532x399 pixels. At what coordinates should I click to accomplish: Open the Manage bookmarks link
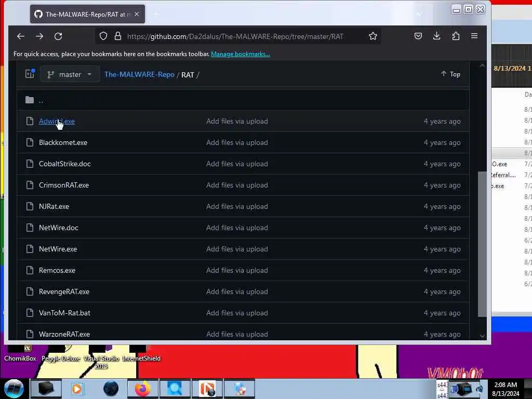(240, 54)
